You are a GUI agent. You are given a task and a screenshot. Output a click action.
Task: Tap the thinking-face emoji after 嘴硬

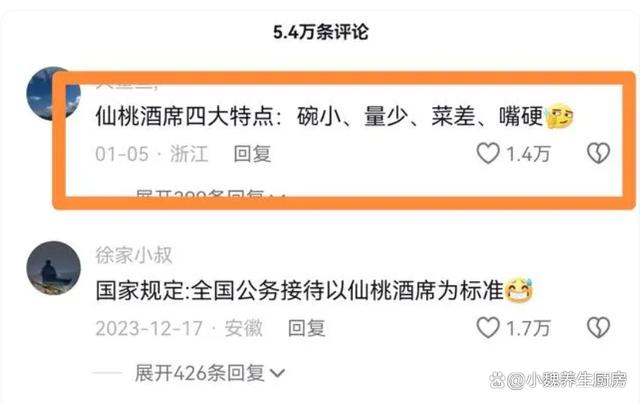pyautogui.click(x=560, y=116)
